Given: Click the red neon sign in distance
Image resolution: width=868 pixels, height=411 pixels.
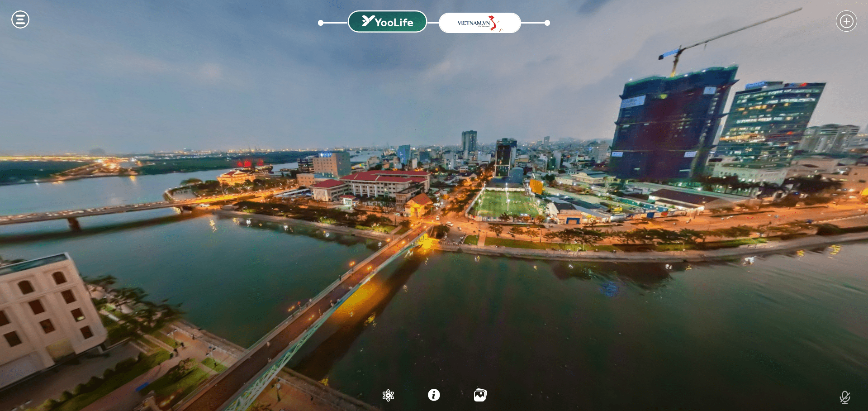Looking at the screenshot, I should coord(247,163).
